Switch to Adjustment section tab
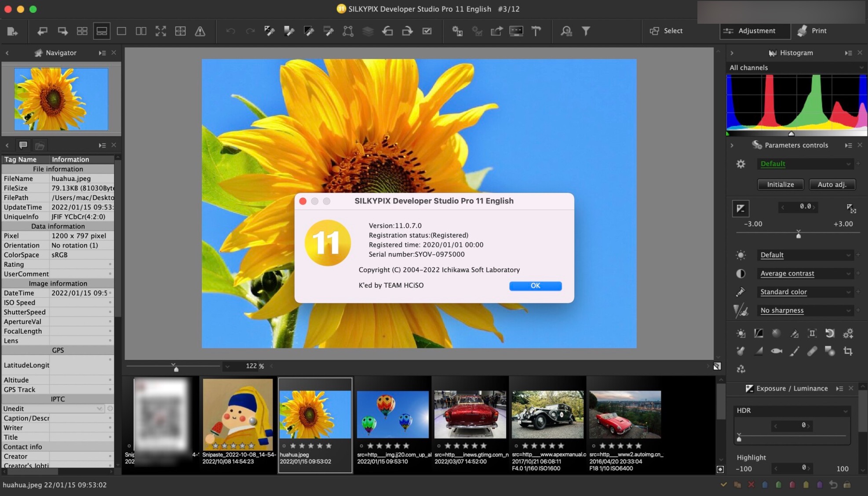 point(755,31)
